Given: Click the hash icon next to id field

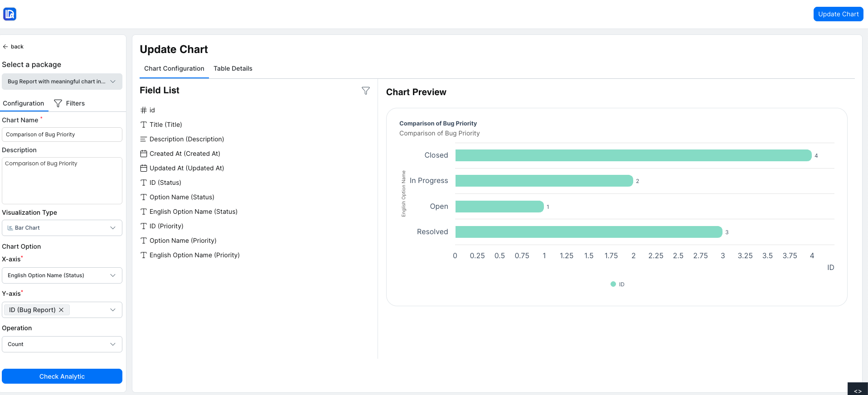Looking at the screenshot, I should (144, 110).
